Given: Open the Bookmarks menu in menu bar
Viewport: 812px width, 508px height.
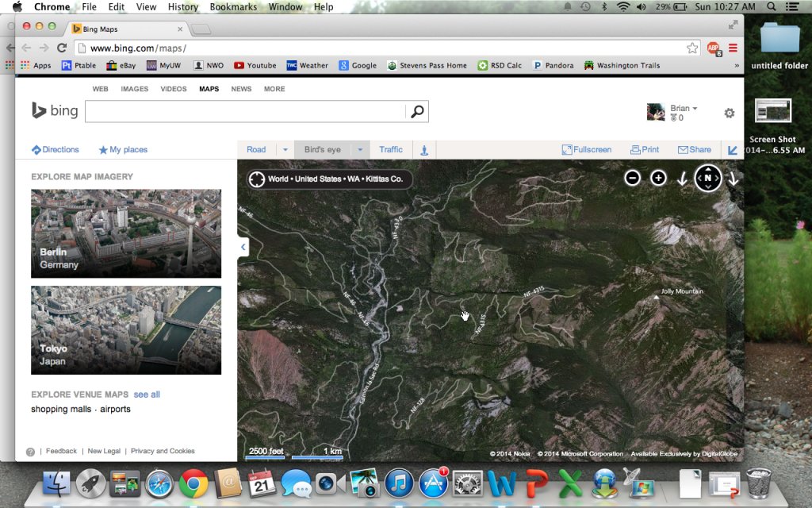Looking at the screenshot, I should pyautogui.click(x=233, y=6).
